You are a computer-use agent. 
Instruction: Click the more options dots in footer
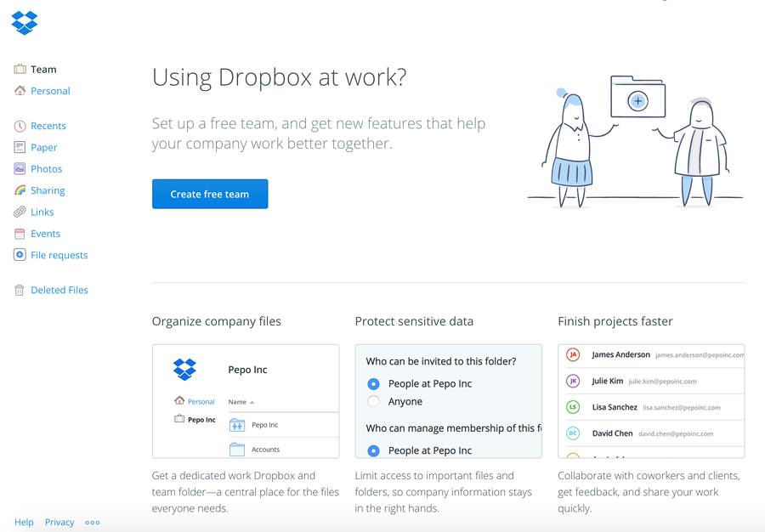point(92,523)
